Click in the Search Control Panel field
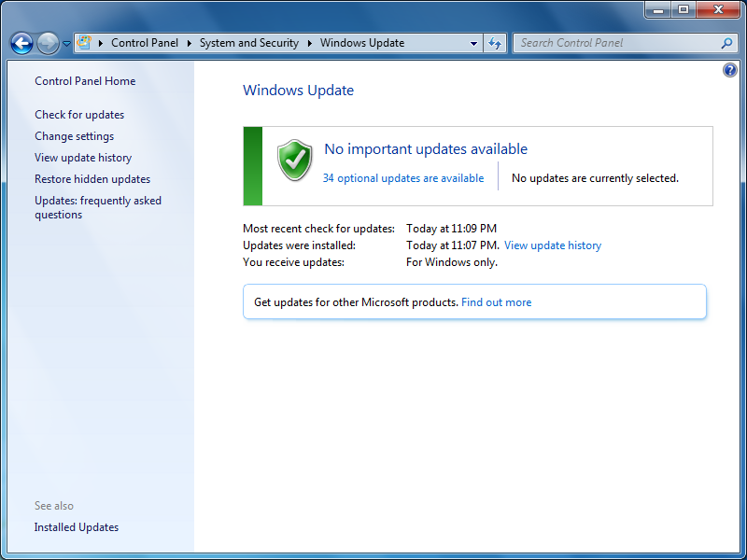This screenshot has height=560, width=747. [x=620, y=43]
